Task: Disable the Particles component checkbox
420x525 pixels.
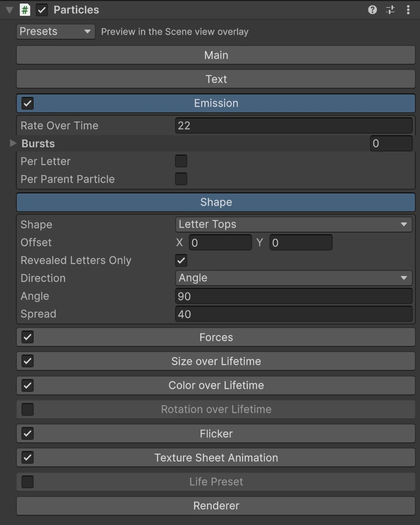Action: [x=41, y=10]
